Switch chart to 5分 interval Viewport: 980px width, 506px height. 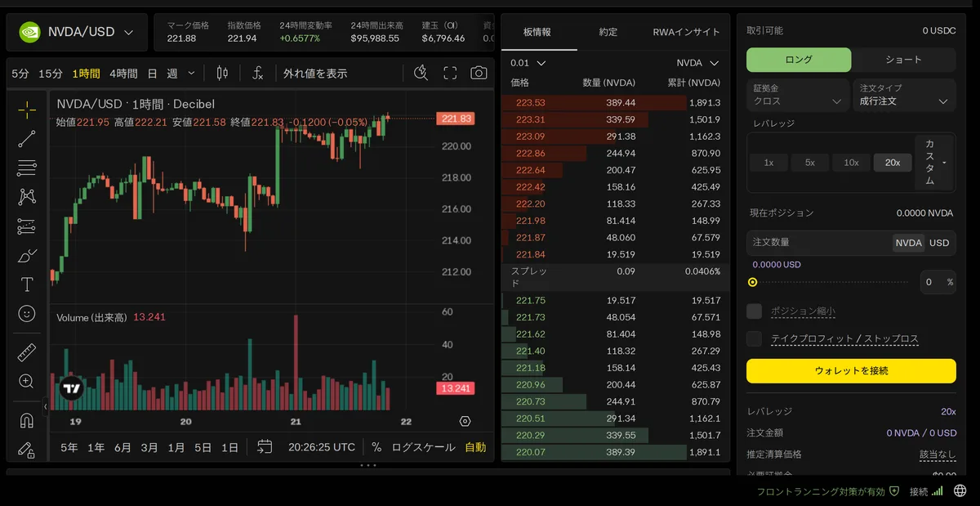[x=20, y=74]
